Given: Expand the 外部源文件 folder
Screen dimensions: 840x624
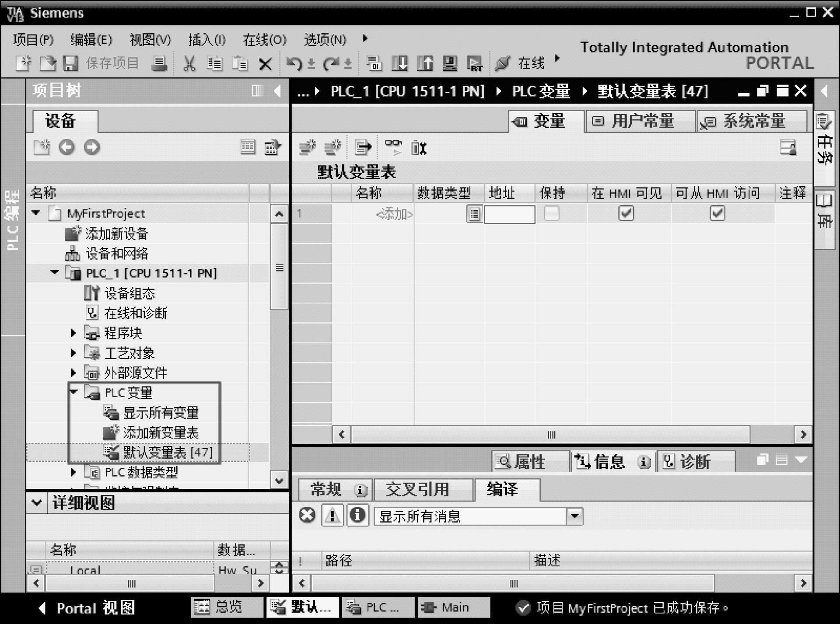Looking at the screenshot, I should pos(73,373).
